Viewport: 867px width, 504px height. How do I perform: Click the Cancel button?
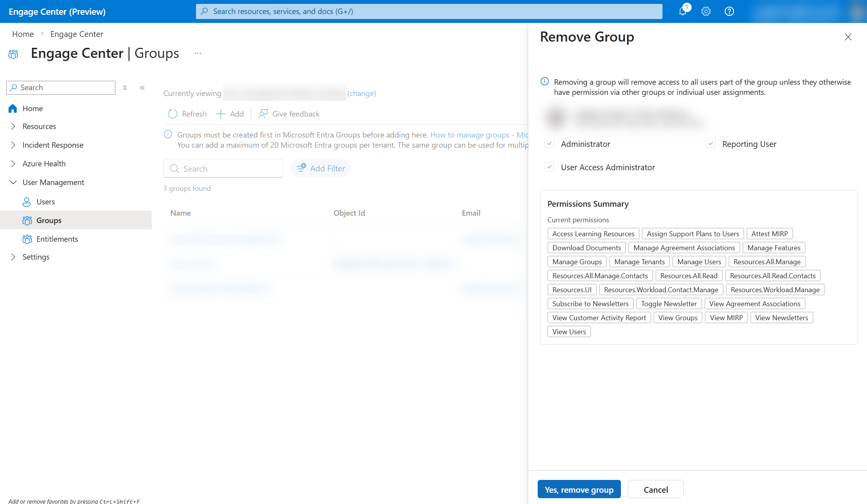pos(655,489)
